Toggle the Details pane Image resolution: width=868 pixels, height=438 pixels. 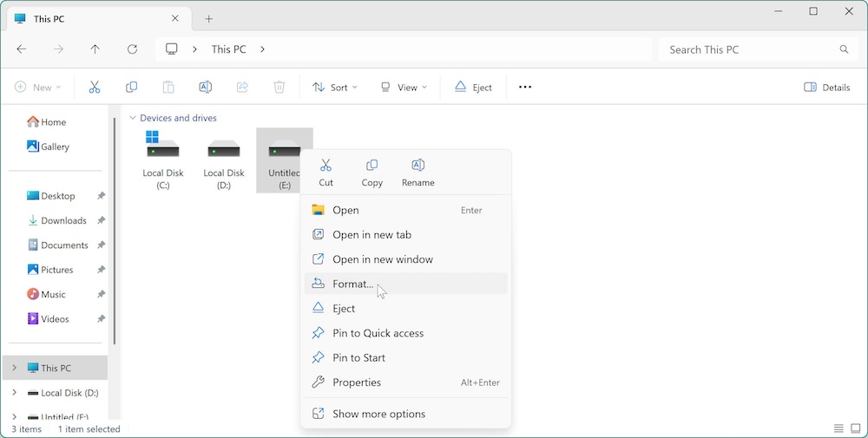coord(826,88)
